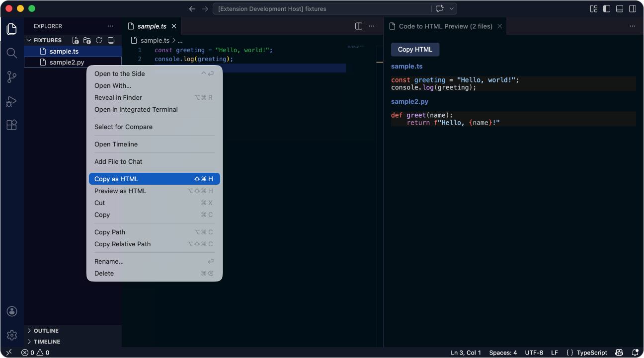This screenshot has width=644, height=358.
Task: Open the Copilot status icon in status bar
Action: point(620,353)
